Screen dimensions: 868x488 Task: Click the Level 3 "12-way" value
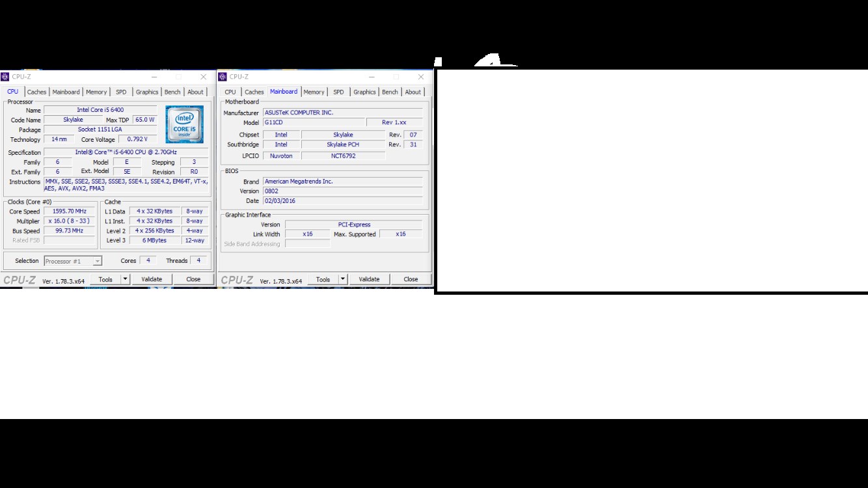click(195, 241)
